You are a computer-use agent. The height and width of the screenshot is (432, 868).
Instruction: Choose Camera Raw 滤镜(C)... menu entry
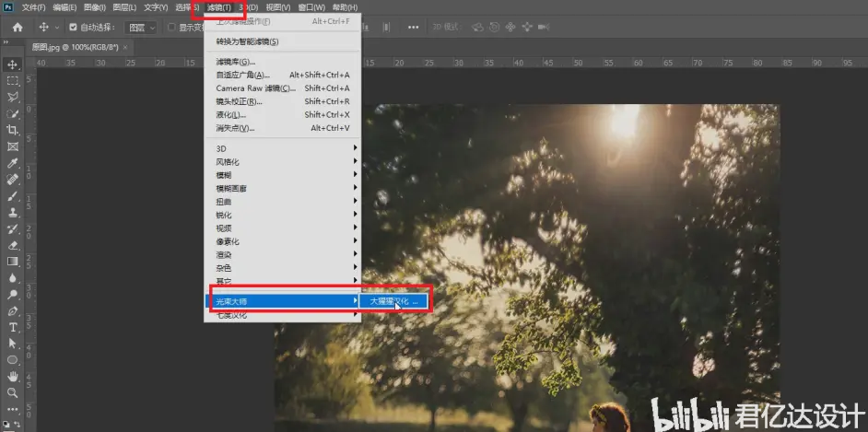tap(282, 88)
